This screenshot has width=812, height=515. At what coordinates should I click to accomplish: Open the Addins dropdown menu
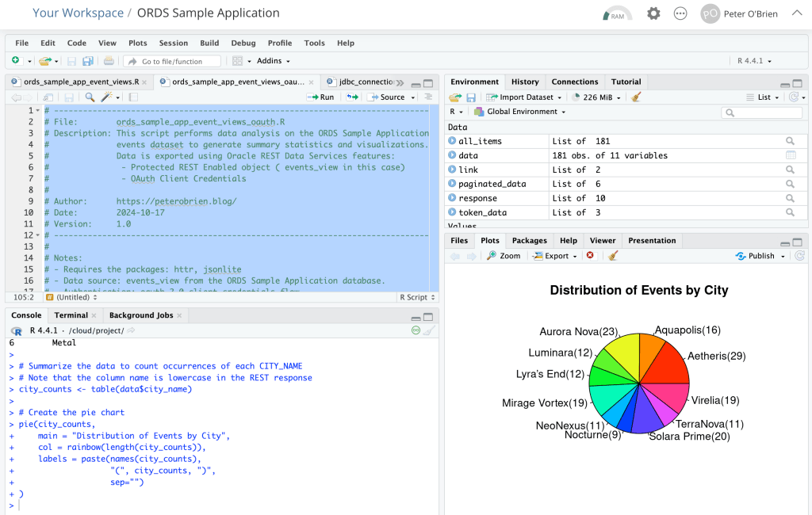274,61
